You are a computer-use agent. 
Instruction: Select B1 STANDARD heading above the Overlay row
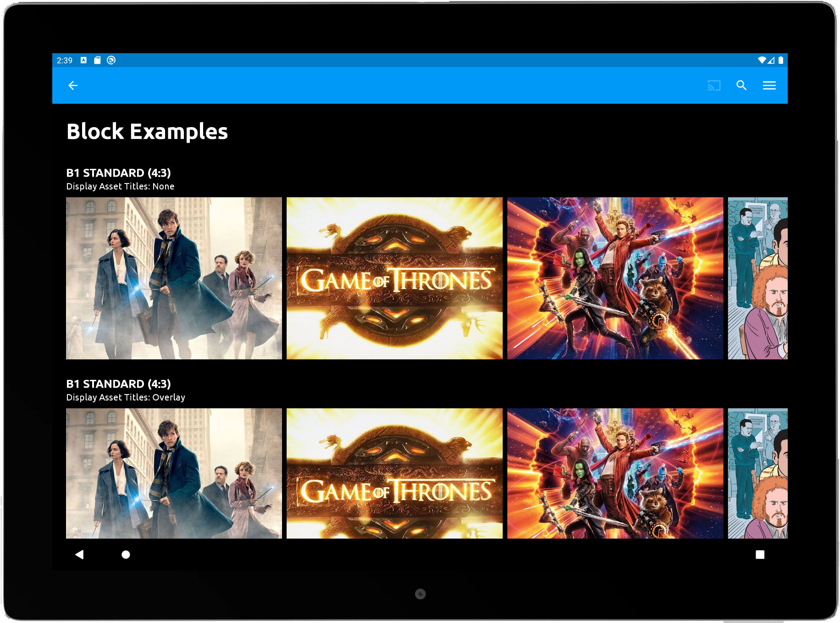click(x=118, y=384)
